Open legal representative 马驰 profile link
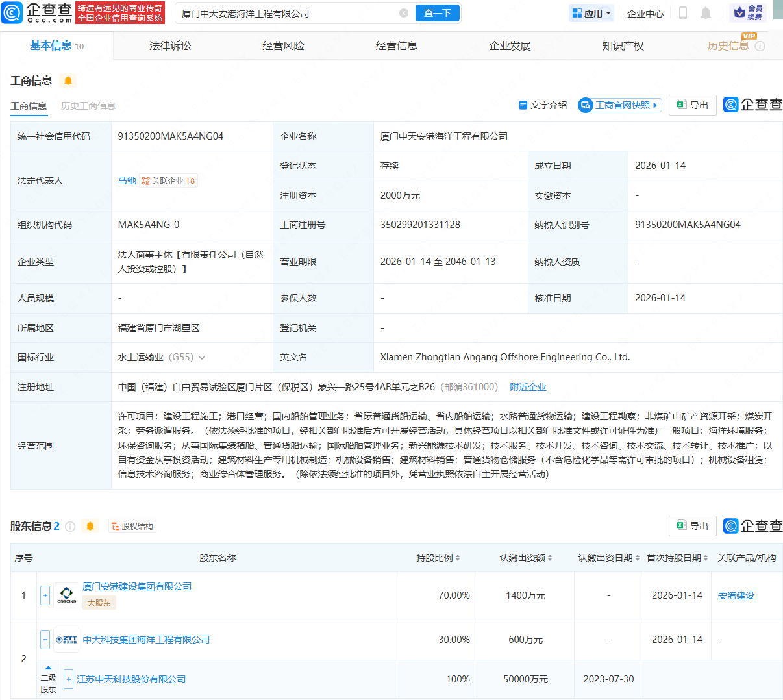 (127, 181)
